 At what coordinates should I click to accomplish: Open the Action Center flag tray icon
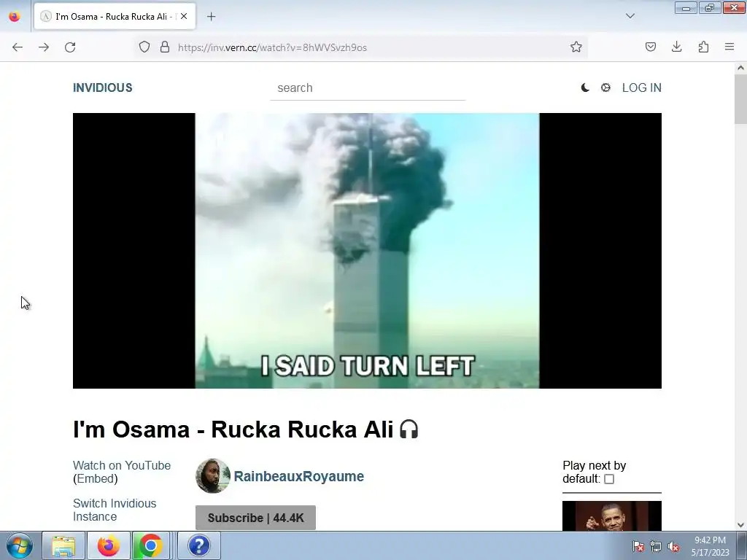pos(638,546)
